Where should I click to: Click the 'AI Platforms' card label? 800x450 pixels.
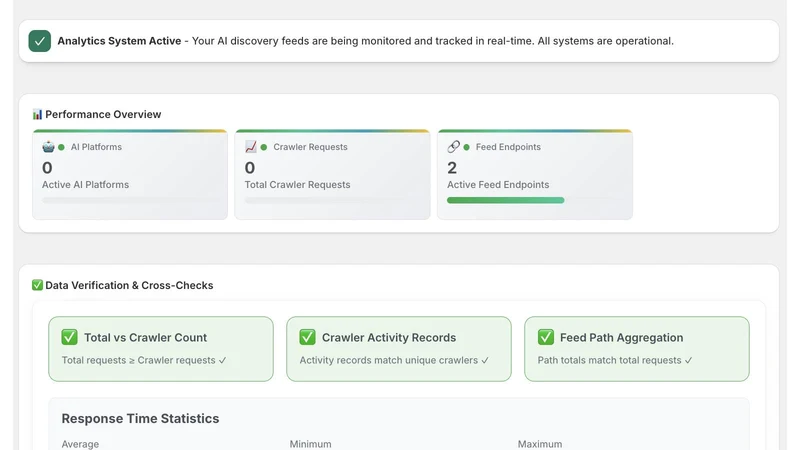(96, 147)
